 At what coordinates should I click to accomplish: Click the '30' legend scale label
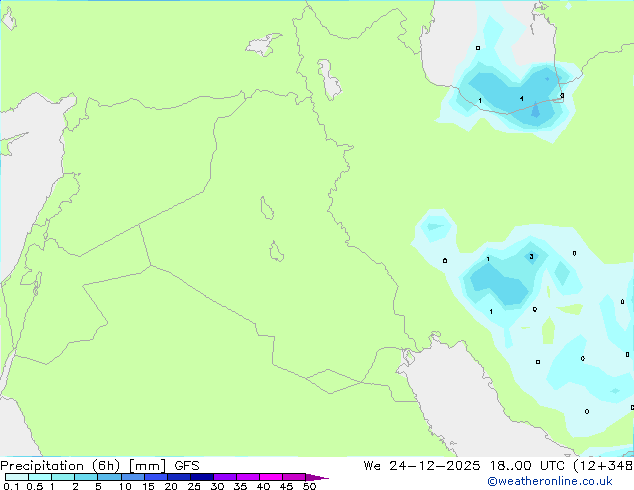[217, 486]
